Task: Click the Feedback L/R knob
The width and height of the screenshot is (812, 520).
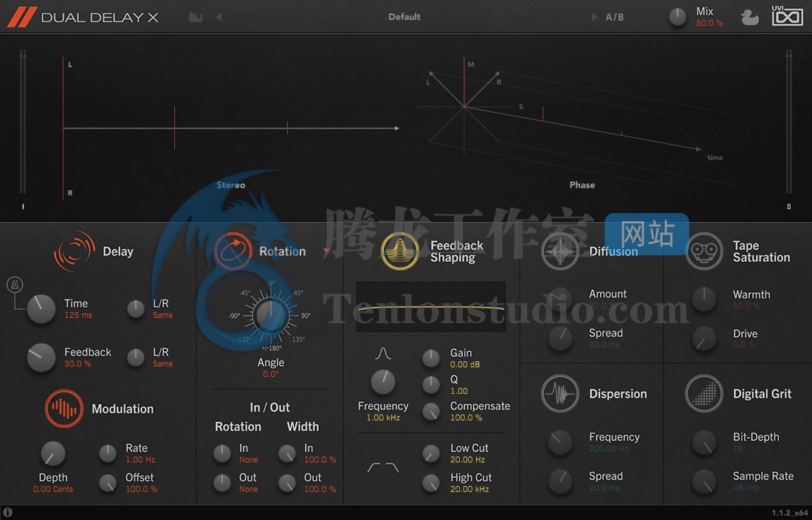Action: click(136, 358)
